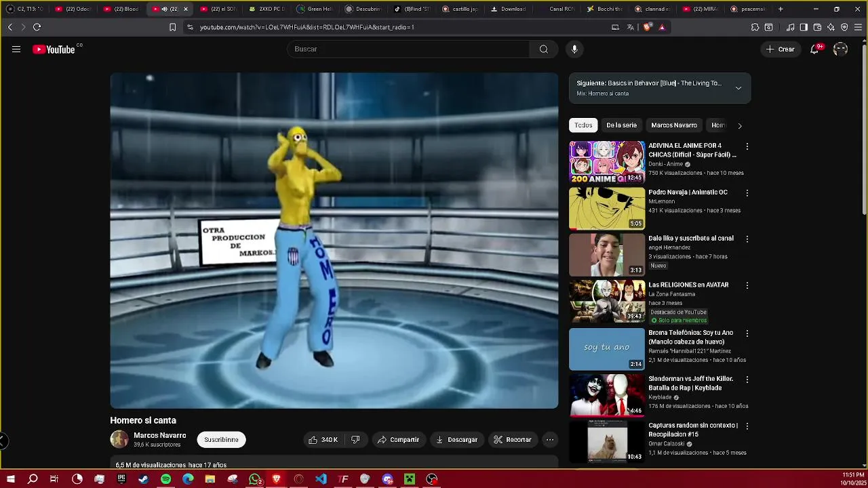
Task: Open Visual Studio Code from taskbar
Action: point(321,479)
